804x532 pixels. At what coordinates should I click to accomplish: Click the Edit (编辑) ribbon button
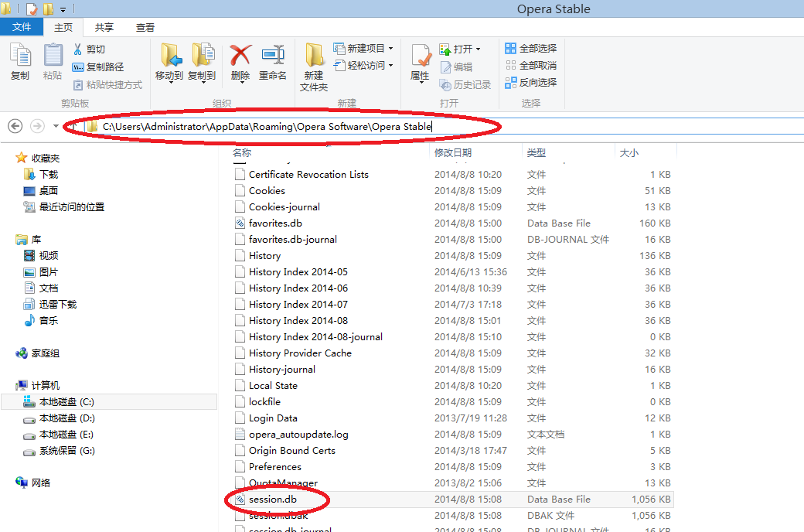click(456, 66)
